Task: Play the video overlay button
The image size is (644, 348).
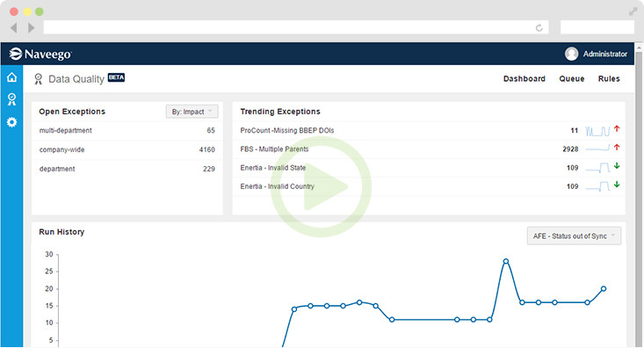Action: pyautogui.click(x=321, y=187)
